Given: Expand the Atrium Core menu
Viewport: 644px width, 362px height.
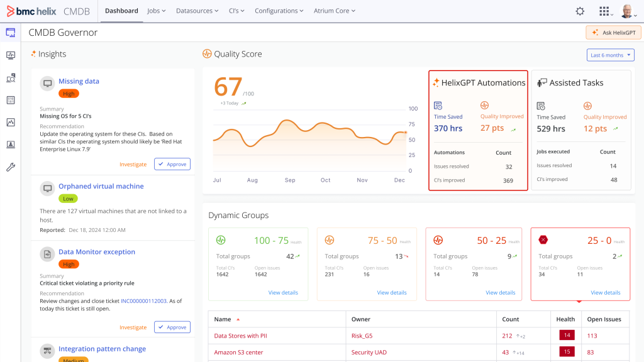Looking at the screenshot, I should [x=335, y=11].
